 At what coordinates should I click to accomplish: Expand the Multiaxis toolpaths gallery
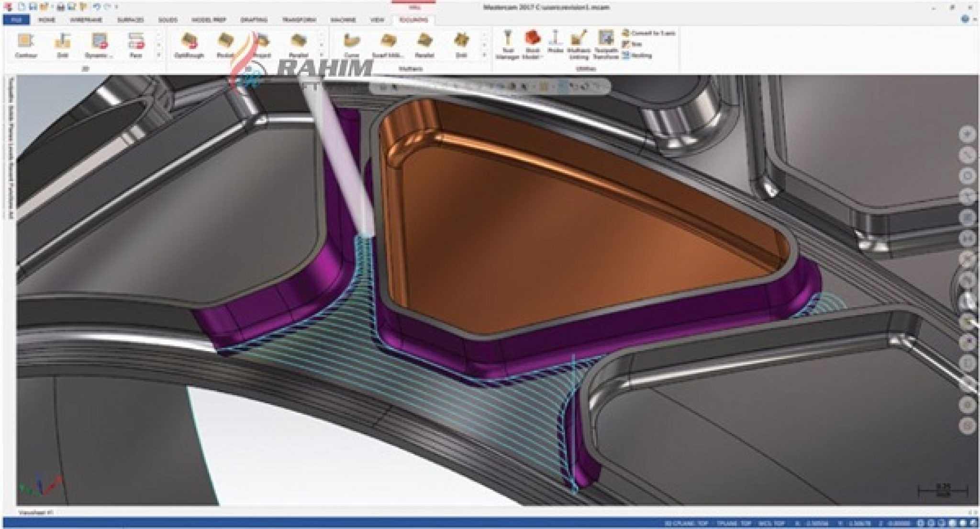click(x=484, y=55)
